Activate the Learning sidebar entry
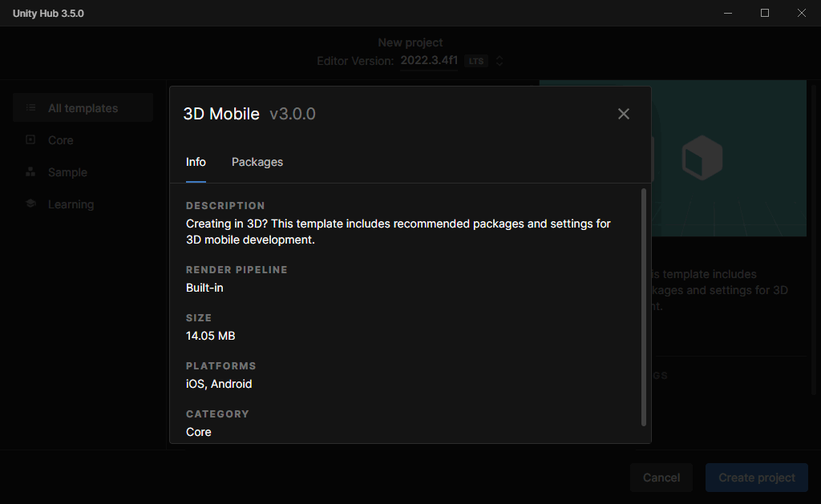821x504 pixels. [x=70, y=204]
